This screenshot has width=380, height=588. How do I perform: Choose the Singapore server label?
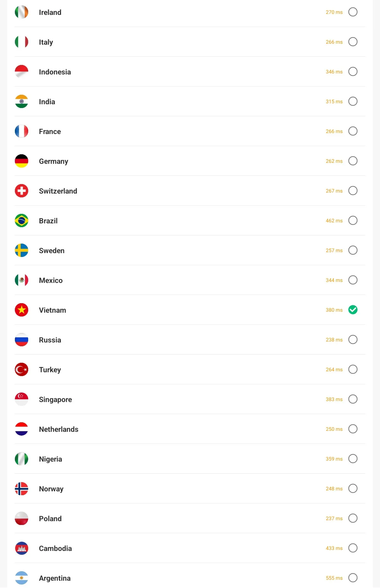55,399
